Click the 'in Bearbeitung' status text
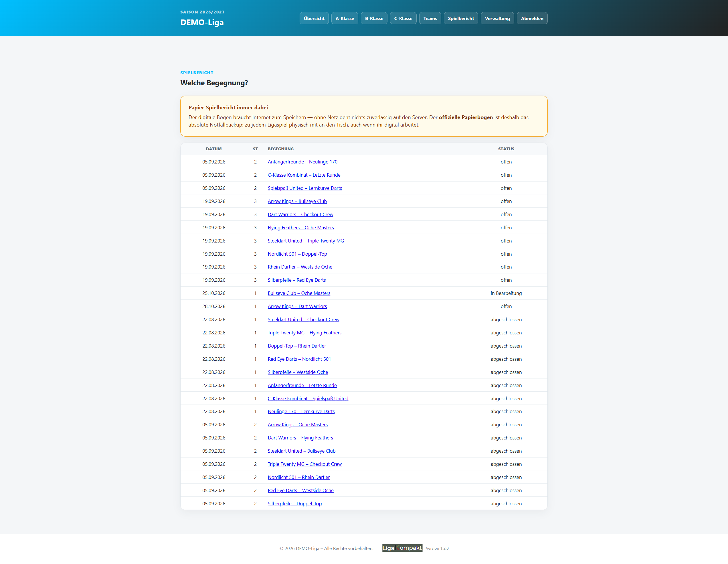This screenshot has height=564, width=728. tap(506, 293)
